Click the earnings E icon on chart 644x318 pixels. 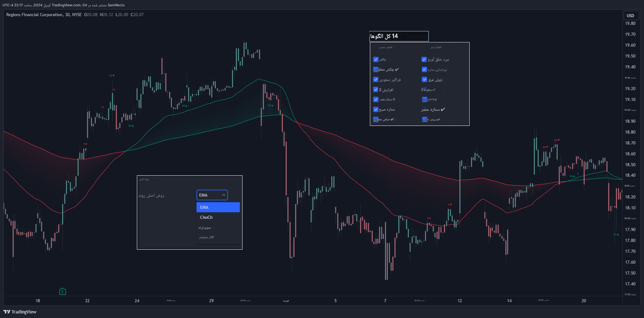coord(62,291)
